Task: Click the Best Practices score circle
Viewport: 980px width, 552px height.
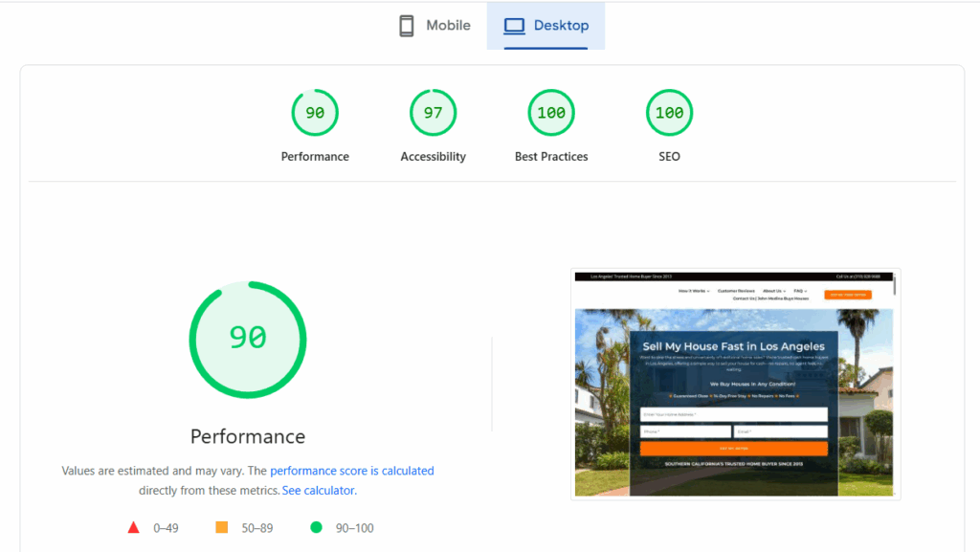Action: (x=551, y=113)
